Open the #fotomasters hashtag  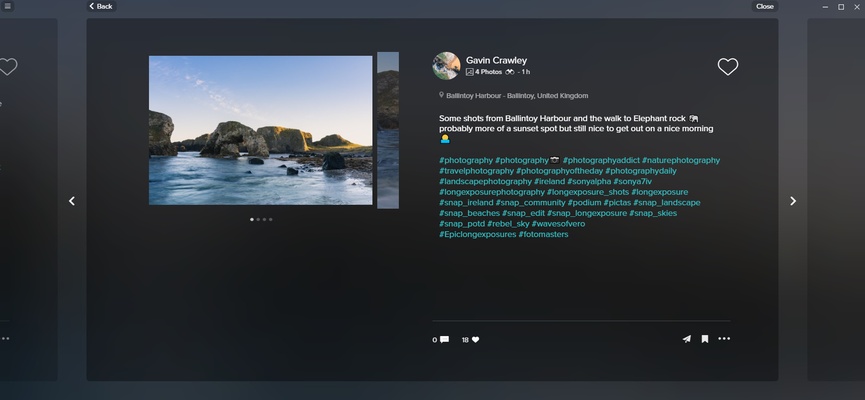click(x=543, y=234)
